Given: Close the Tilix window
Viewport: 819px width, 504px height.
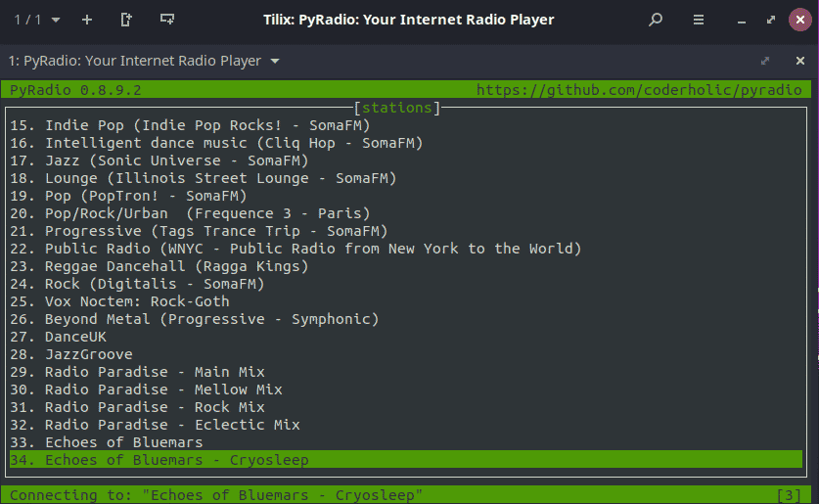Looking at the screenshot, I should pos(800,20).
